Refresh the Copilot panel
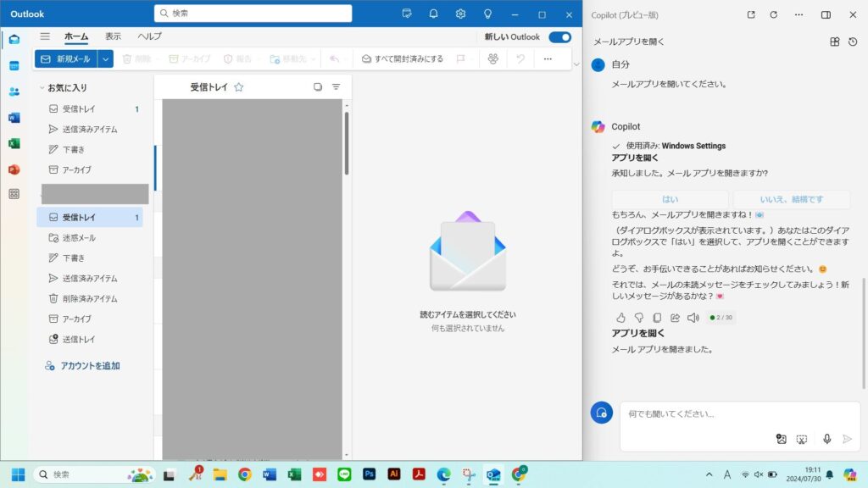868x488 pixels. [773, 14]
